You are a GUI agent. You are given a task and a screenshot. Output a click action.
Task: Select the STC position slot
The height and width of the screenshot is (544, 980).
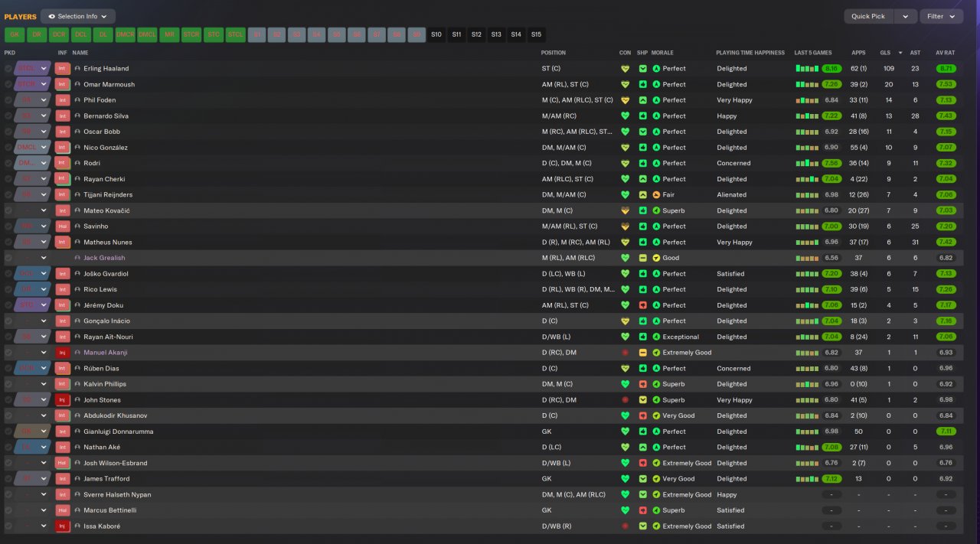click(214, 34)
